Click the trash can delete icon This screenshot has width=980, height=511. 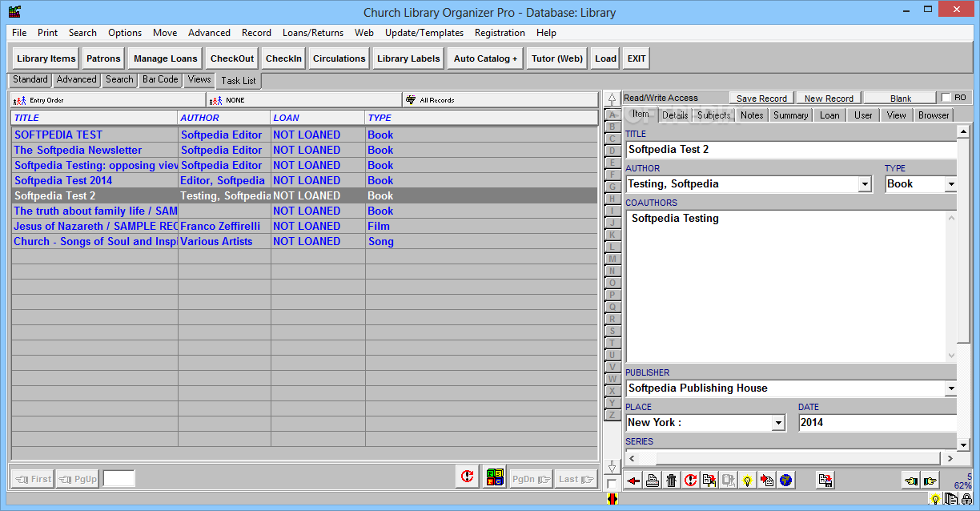[x=672, y=481]
